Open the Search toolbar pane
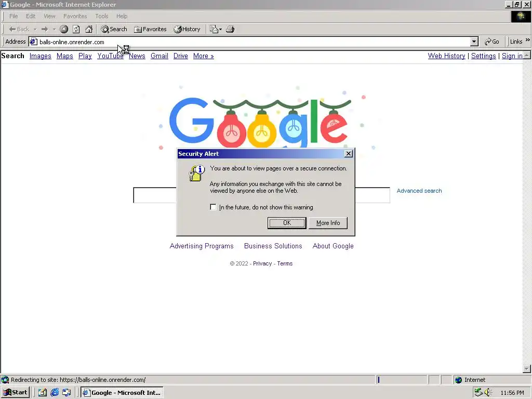 (114, 29)
